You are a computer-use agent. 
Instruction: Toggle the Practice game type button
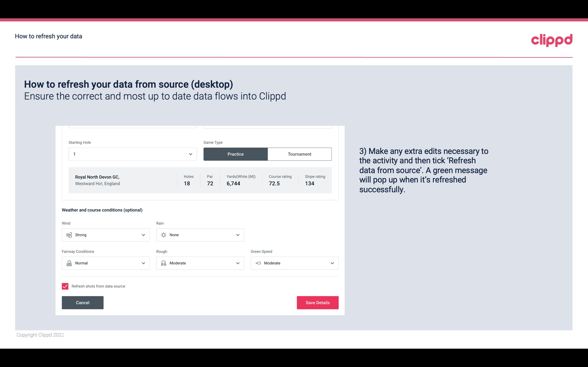pos(235,154)
